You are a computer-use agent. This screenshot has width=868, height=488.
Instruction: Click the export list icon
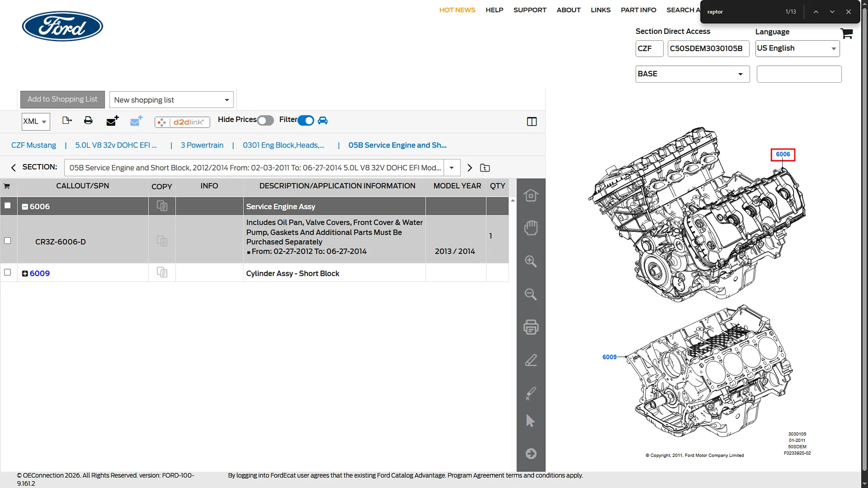click(x=67, y=121)
